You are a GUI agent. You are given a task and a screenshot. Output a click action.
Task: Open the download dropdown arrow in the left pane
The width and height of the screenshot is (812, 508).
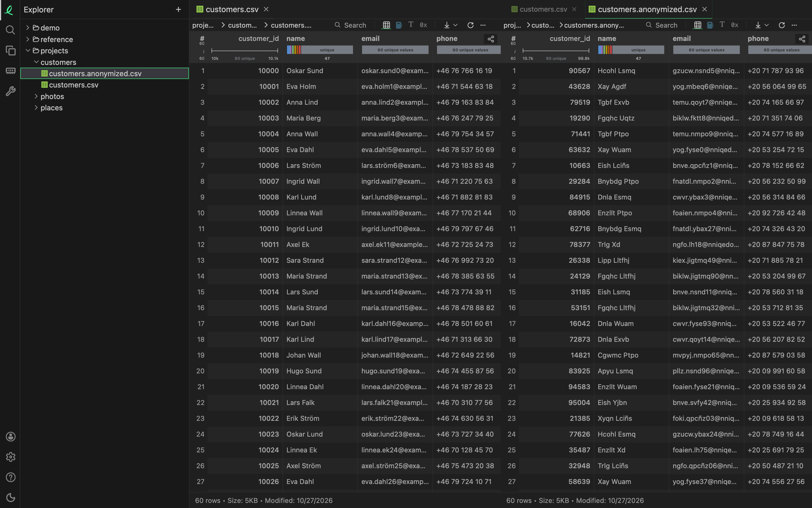pos(455,25)
